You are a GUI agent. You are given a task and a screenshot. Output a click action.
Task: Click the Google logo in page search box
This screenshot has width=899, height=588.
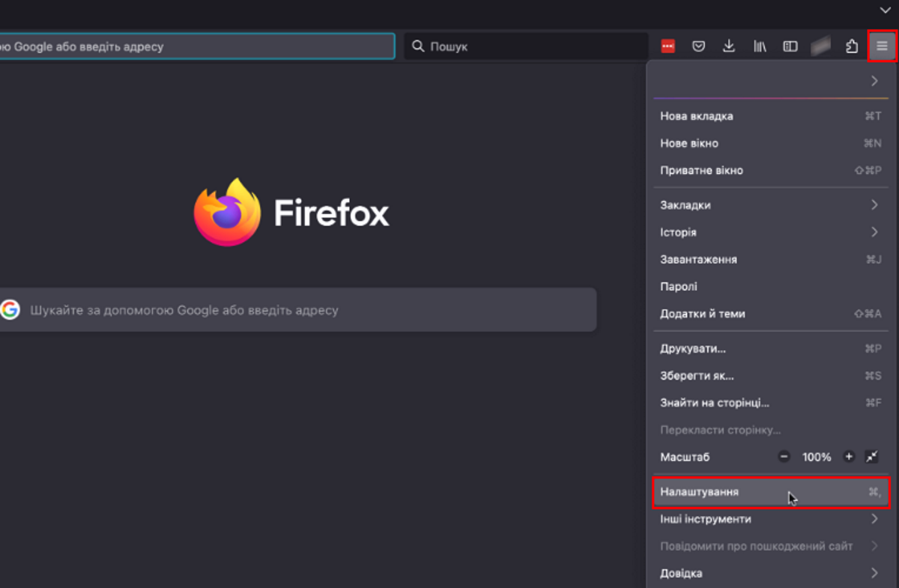click(10, 309)
